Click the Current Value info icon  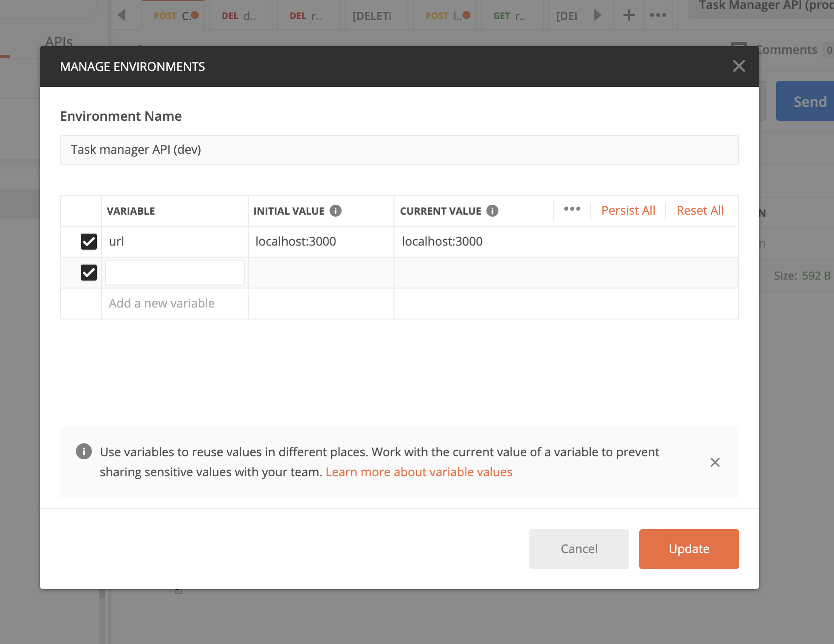(492, 211)
